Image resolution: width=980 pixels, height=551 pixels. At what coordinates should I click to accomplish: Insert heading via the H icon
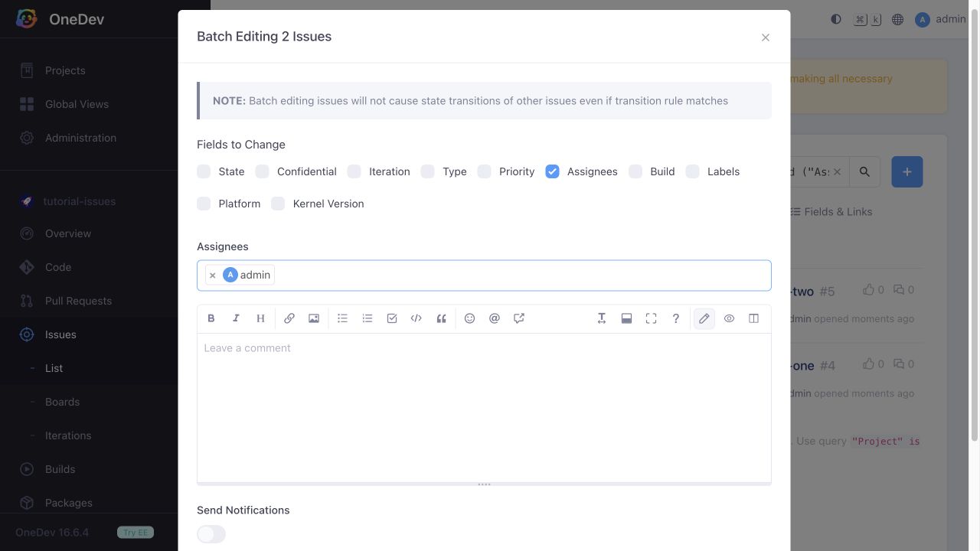point(260,318)
